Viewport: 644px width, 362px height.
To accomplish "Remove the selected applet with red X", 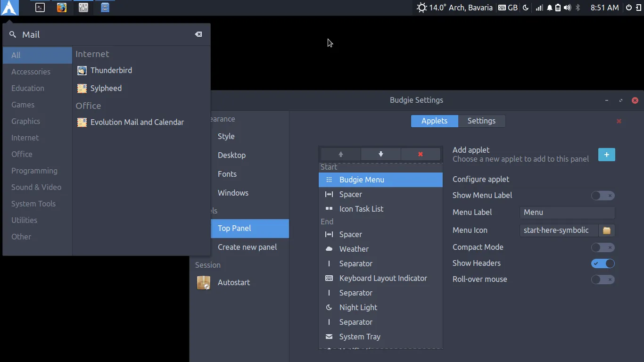I will (x=421, y=154).
